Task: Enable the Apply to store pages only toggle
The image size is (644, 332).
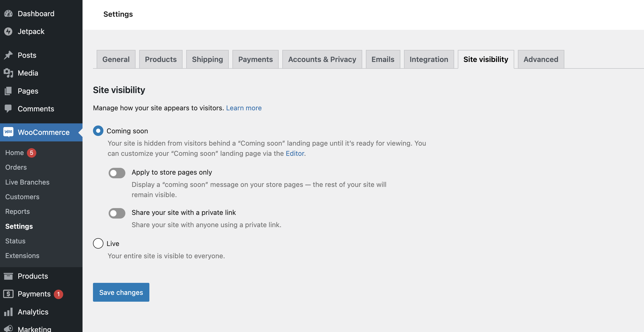Action: [117, 173]
